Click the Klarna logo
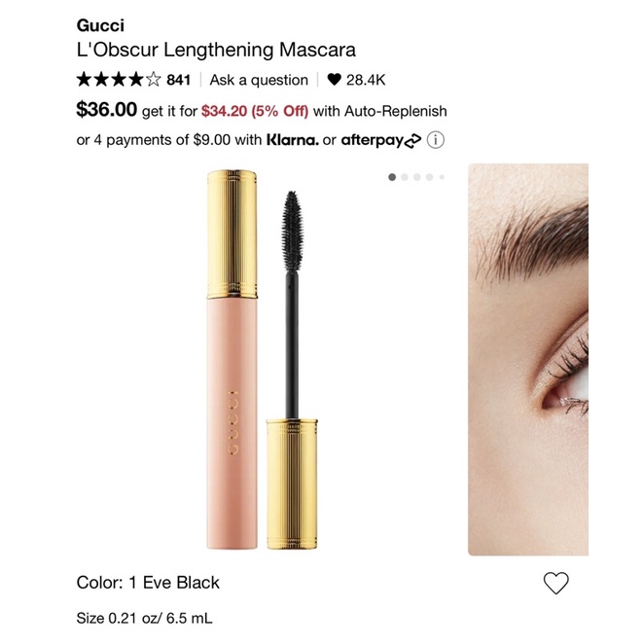Image resolution: width=644 pixels, height=644 pixels. pyautogui.click(x=293, y=140)
